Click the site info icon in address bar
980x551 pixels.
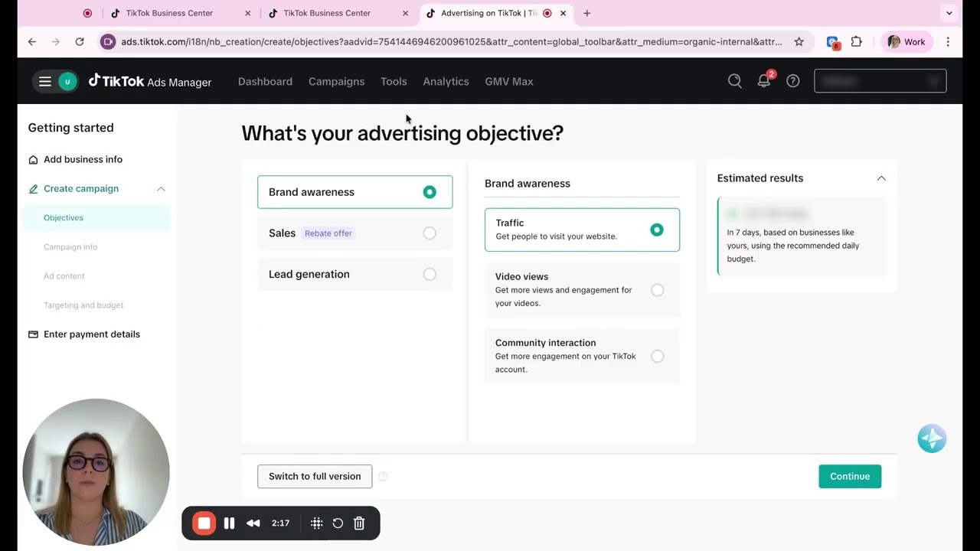[108, 42]
